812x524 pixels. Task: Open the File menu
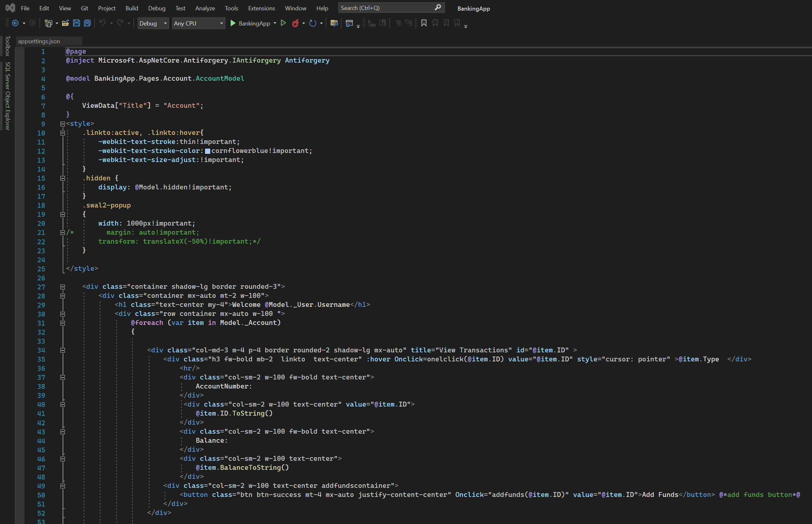[25, 8]
